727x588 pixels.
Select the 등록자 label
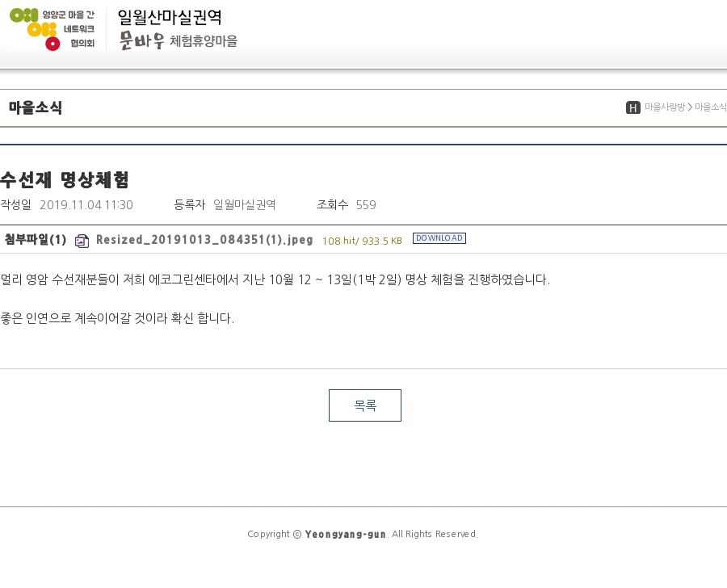pyautogui.click(x=189, y=204)
